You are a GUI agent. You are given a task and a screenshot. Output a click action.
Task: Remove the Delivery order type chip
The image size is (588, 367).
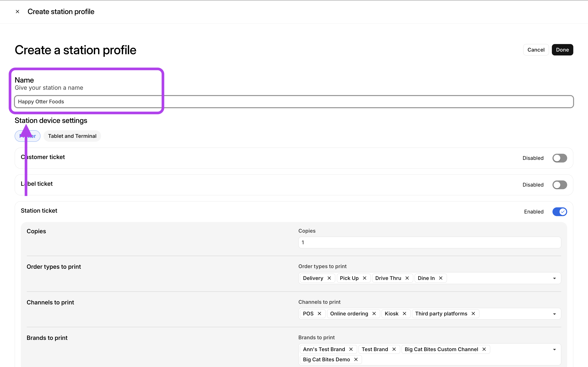click(330, 278)
